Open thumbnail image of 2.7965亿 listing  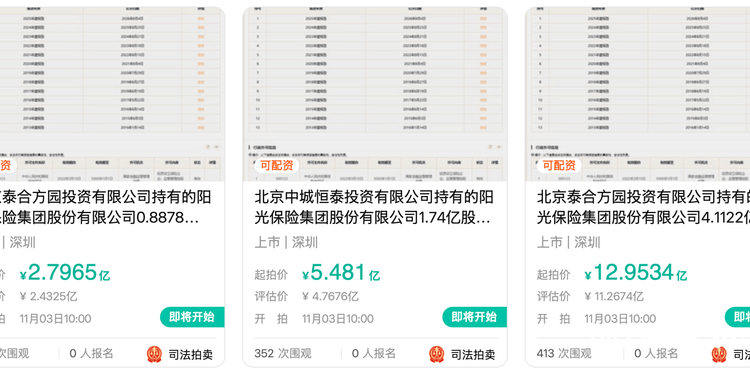[x=112, y=94]
